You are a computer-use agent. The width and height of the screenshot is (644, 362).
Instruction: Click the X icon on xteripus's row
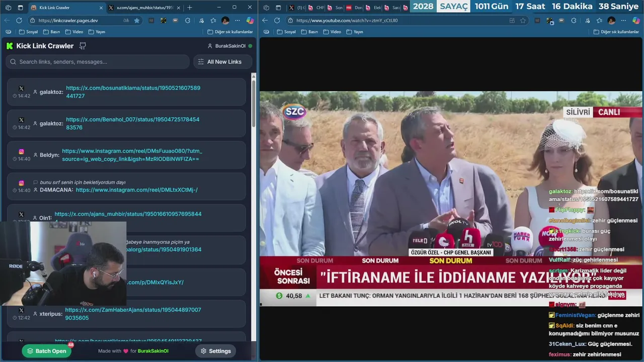click(21, 310)
